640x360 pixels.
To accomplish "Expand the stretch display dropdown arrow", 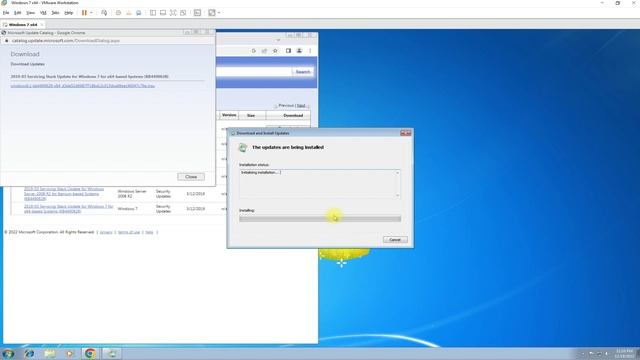I will point(219,13).
